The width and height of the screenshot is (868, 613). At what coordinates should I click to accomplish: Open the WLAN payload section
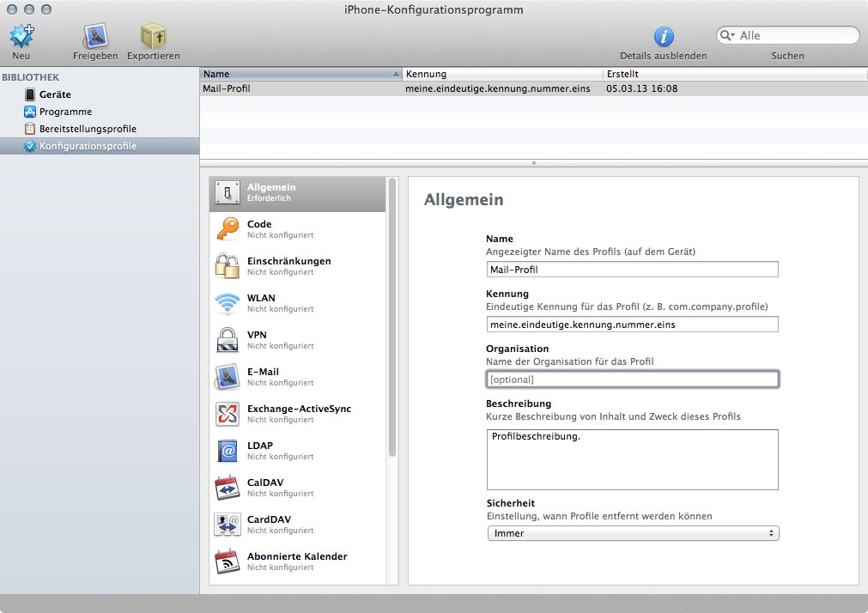(x=297, y=303)
